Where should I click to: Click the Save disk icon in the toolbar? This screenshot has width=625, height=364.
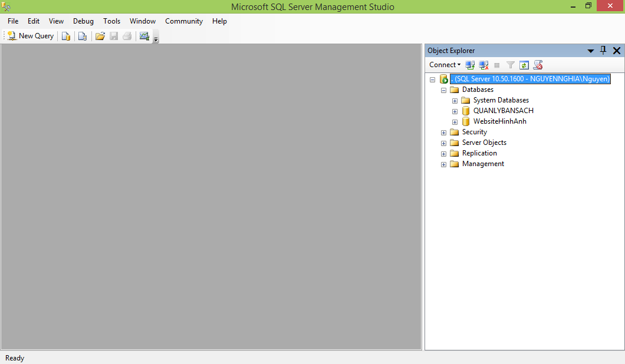[114, 37]
